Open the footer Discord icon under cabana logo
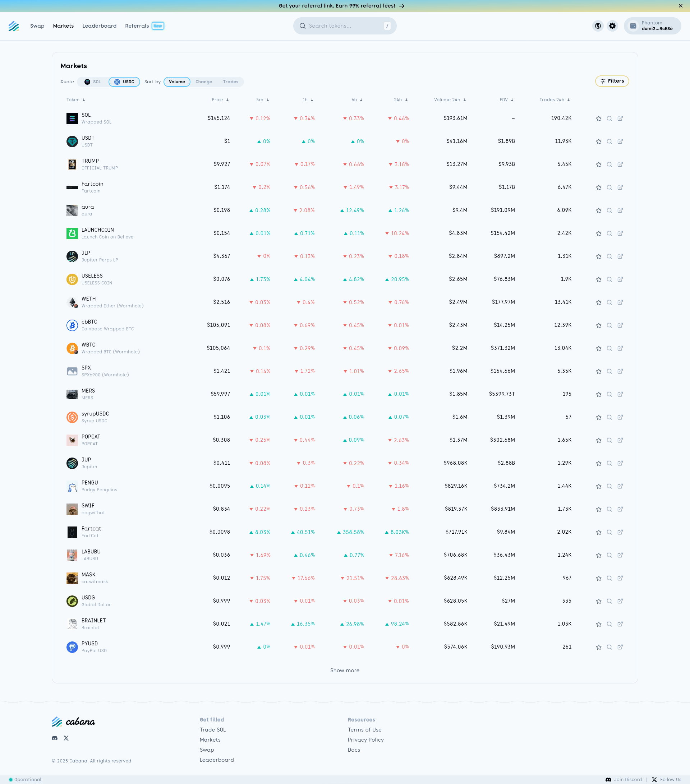The height and width of the screenshot is (784, 690). pos(55,738)
